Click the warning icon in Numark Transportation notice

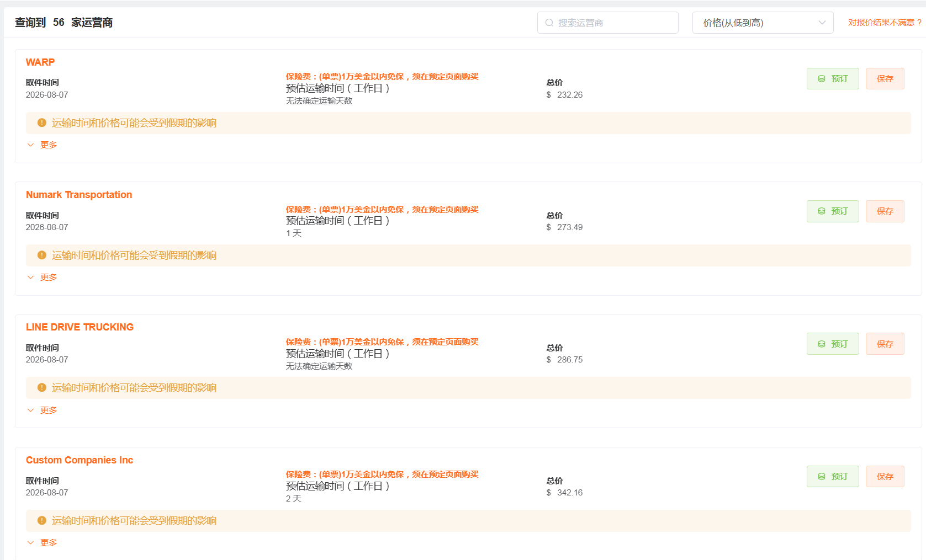(42, 255)
